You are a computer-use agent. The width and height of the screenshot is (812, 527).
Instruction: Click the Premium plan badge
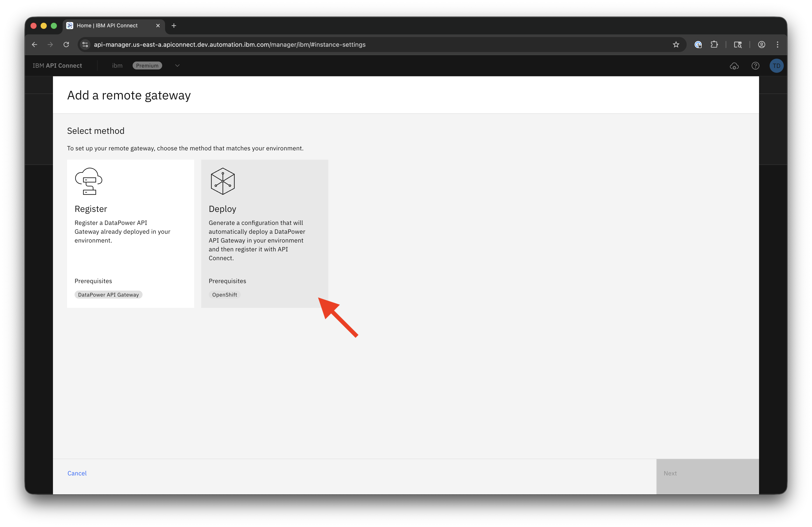[x=147, y=66]
